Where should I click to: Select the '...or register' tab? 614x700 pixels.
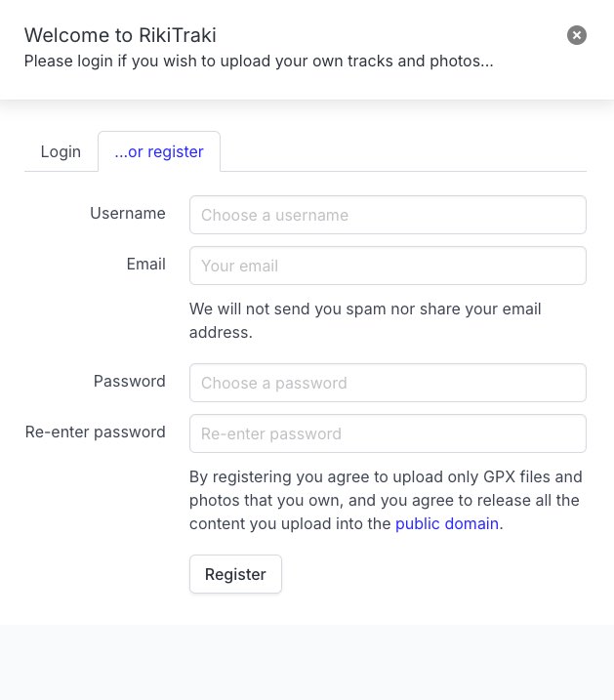159,152
